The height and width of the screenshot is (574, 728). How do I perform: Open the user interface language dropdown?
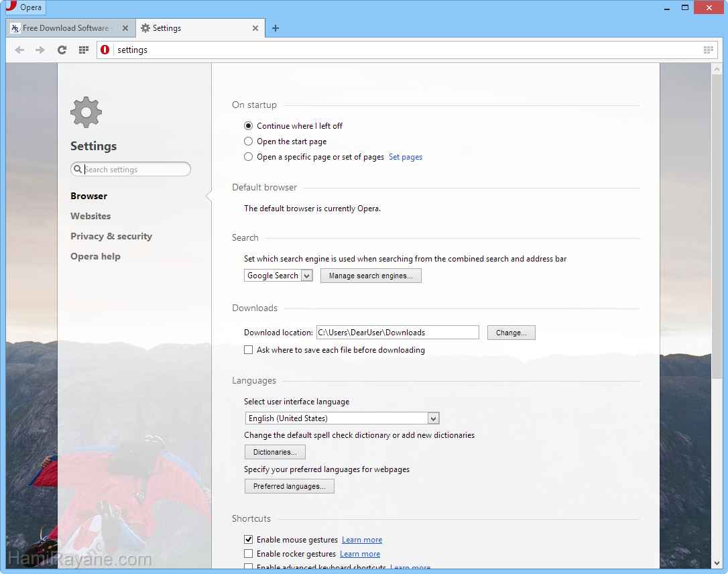pos(342,418)
